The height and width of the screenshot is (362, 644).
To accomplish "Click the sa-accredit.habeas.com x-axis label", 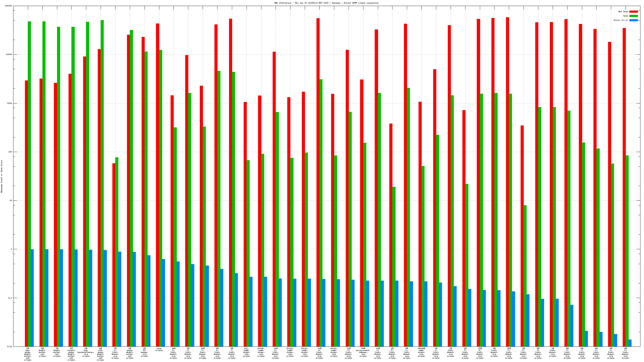I will 363,352.
